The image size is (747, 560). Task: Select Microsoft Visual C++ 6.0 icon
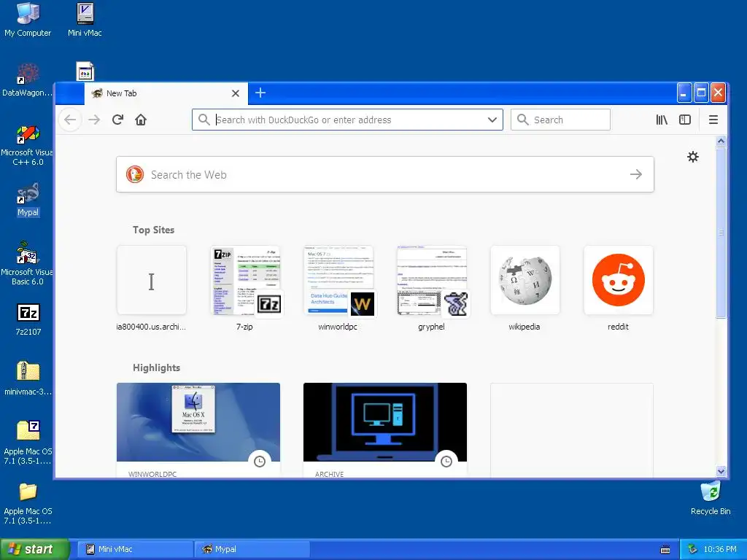[x=27, y=145]
